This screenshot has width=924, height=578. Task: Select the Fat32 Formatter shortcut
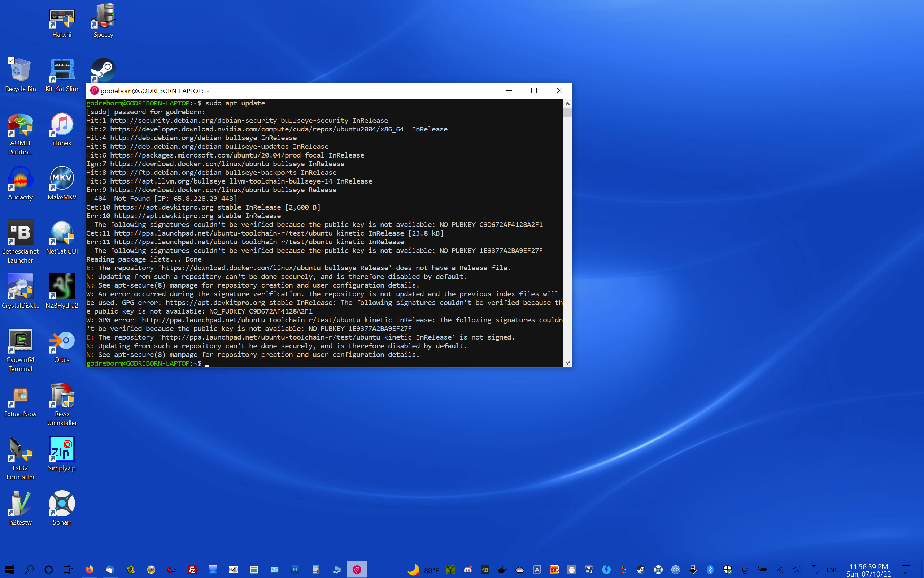click(x=20, y=459)
